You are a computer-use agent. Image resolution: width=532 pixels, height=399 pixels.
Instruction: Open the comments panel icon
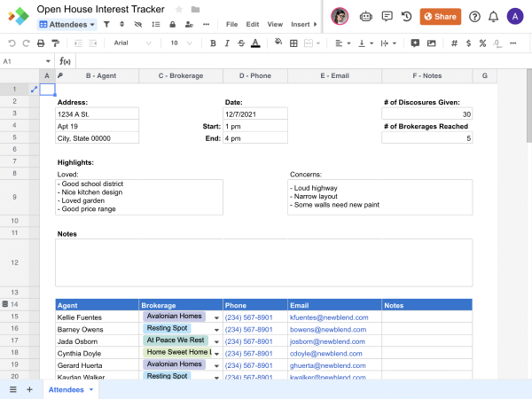click(x=387, y=16)
